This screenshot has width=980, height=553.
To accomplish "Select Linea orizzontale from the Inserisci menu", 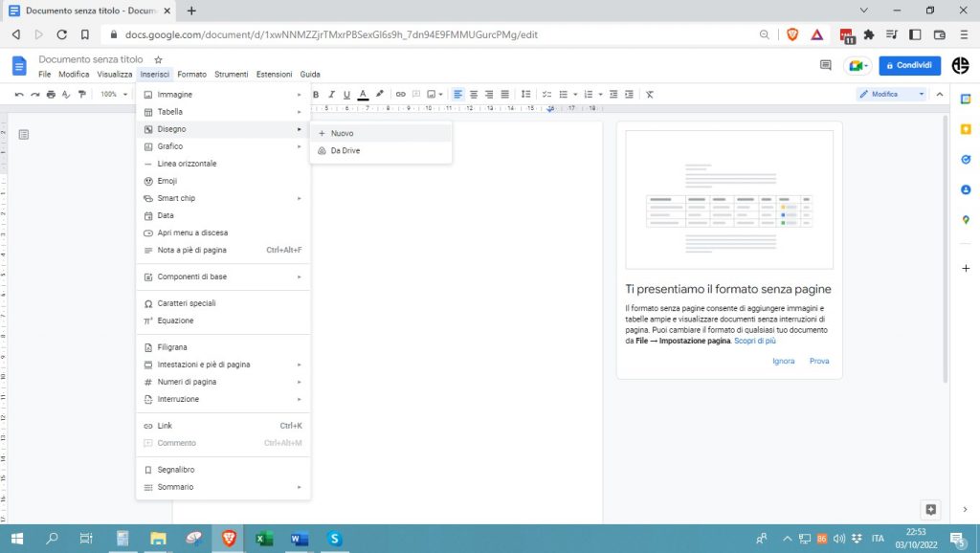I will pyautogui.click(x=187, y=164).
